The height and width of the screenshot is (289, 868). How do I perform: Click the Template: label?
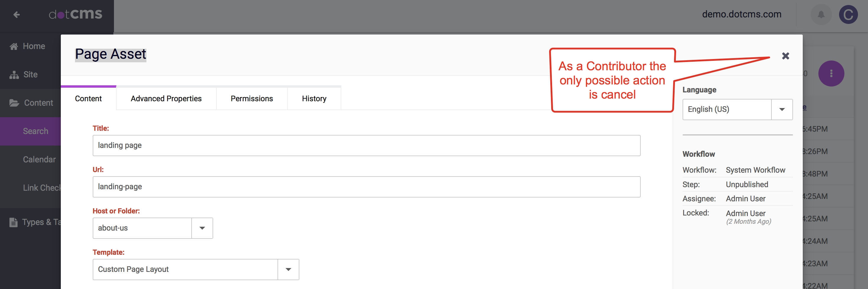click(109, 252)
